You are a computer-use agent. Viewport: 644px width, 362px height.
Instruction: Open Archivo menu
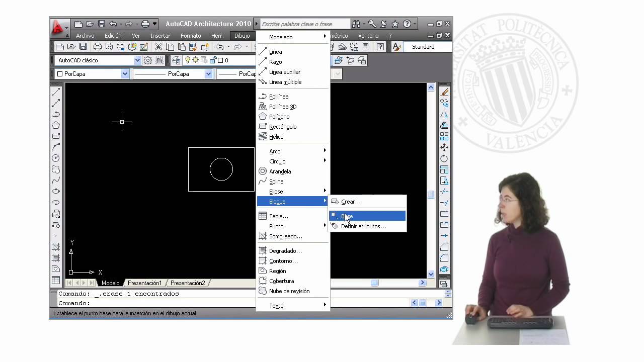coord(85,36)
